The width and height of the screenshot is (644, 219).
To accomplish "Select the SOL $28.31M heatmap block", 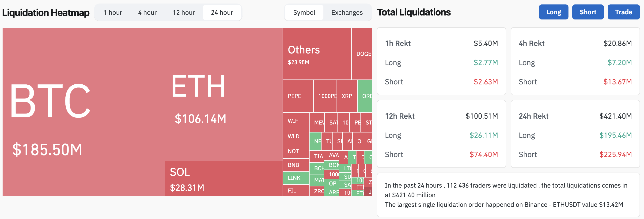I will click(224, 179).
